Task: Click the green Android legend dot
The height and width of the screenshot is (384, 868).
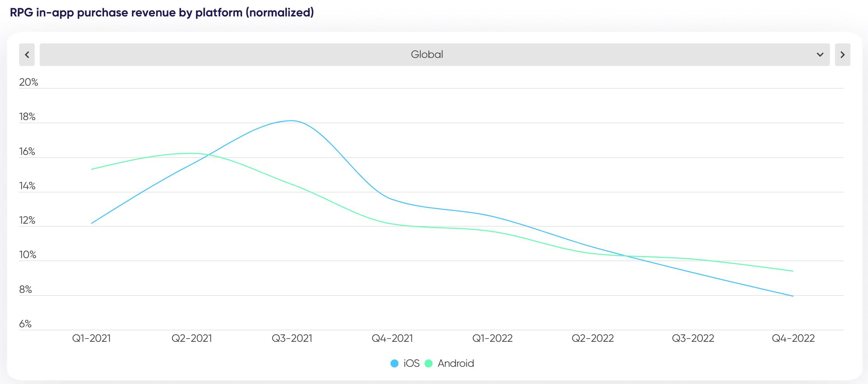Action: 429,364
